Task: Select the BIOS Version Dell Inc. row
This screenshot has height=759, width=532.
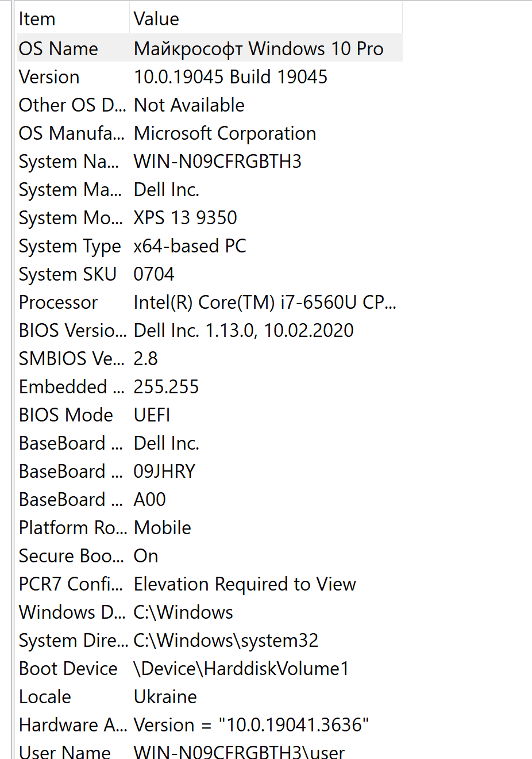Action: coord(210,330)
